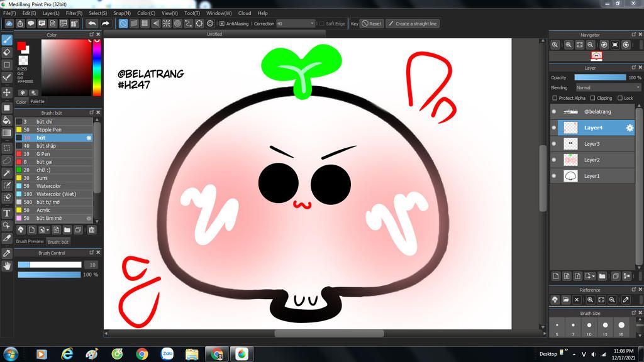Viewport: 644px width, 362px height.
Task: Enable the grid snap icon
Action: click(145, 24)
